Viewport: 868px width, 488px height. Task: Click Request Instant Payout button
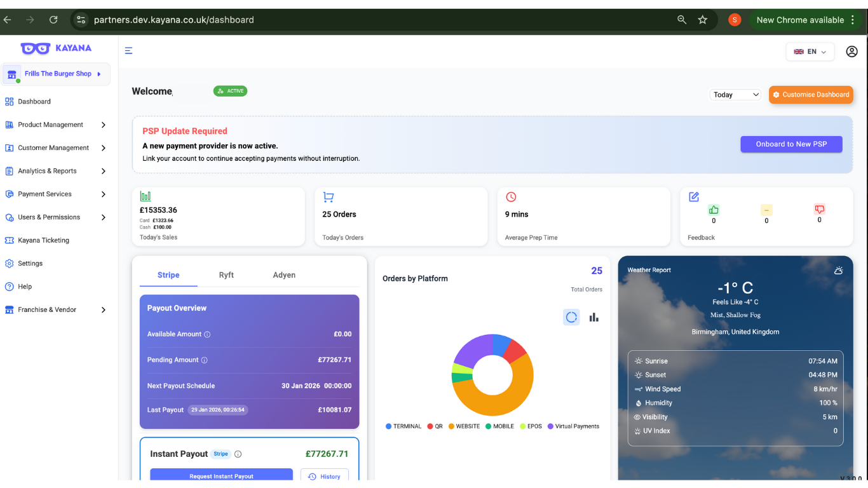coord(221,475)
